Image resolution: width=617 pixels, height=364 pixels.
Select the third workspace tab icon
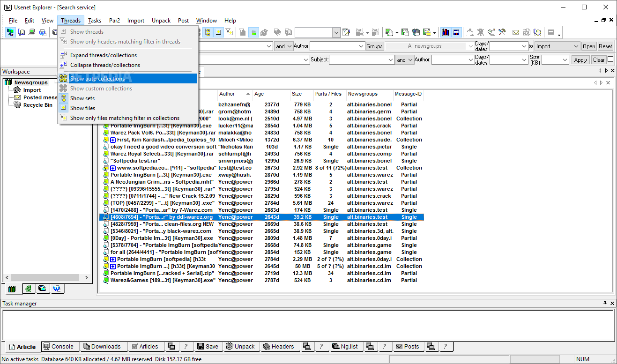tap(42, 289)
